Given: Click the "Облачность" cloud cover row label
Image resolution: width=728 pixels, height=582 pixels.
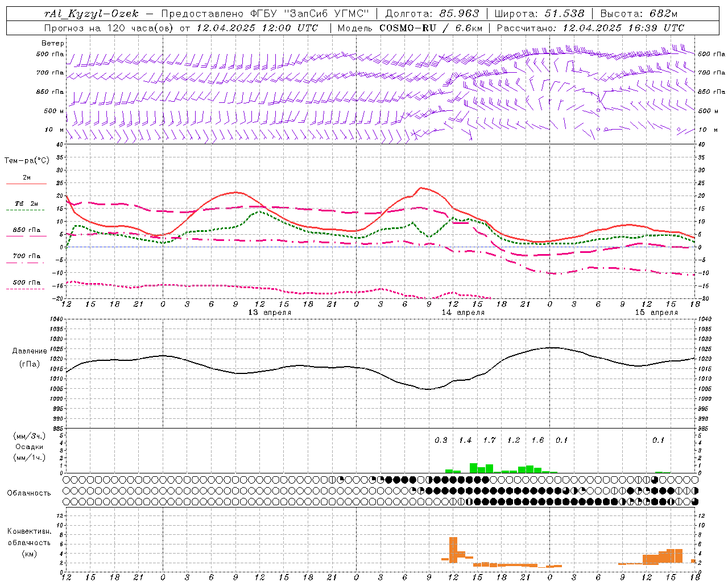Looking at the screenshot, I should (x=29, y=493).
